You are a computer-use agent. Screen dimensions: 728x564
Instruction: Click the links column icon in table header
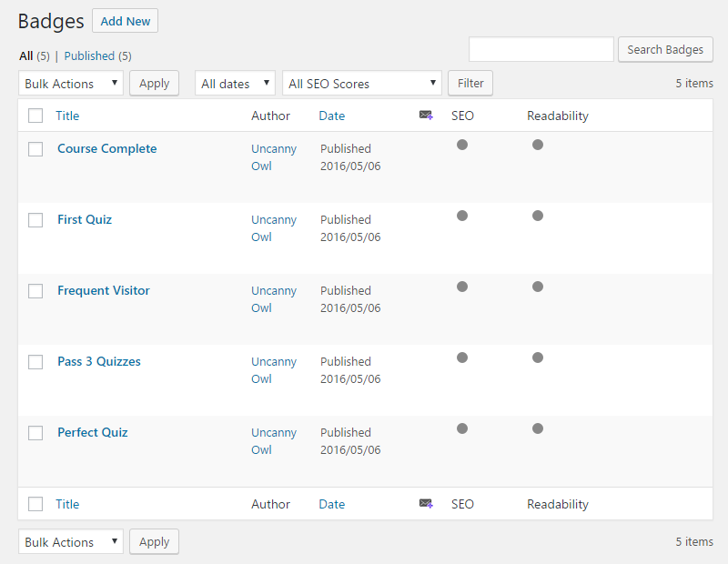[426, 116]
